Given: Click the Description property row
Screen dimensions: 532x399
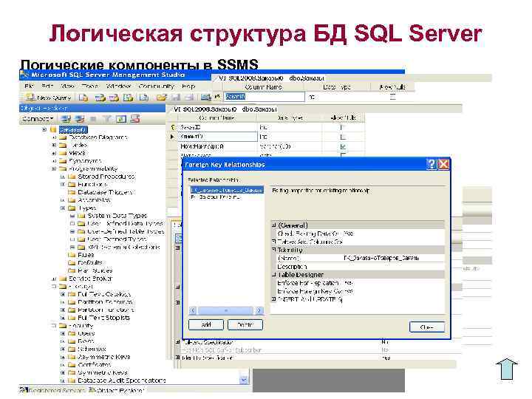Looking at the screenshot, I should [x=359, y=267].
